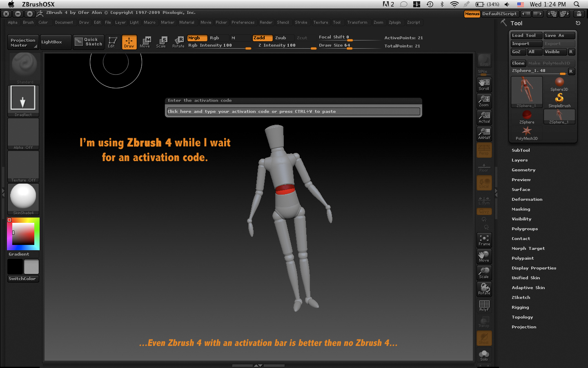Viewport: 588px width, 368px height.
Task: Click the Save As button
Action: (559, 36)
